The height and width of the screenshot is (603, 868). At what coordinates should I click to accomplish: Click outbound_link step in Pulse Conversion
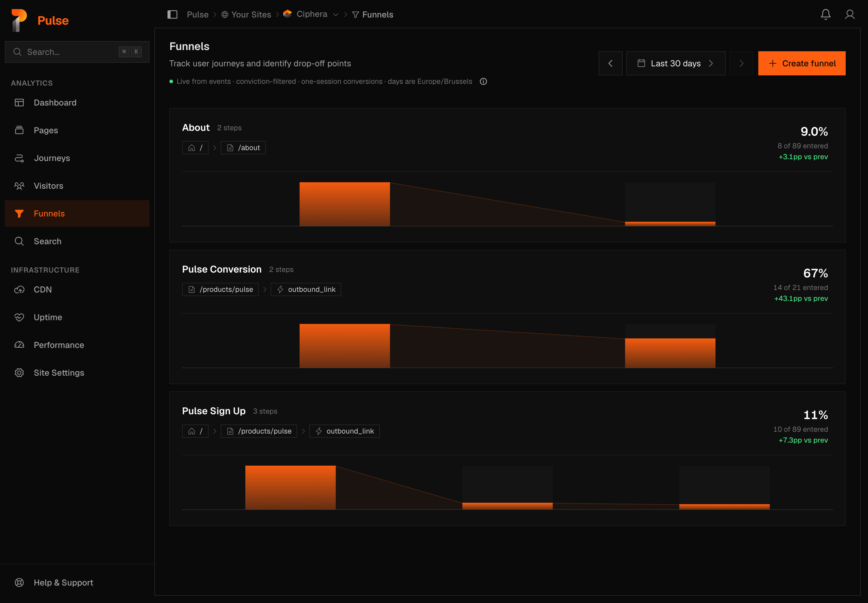click(306, 289)
